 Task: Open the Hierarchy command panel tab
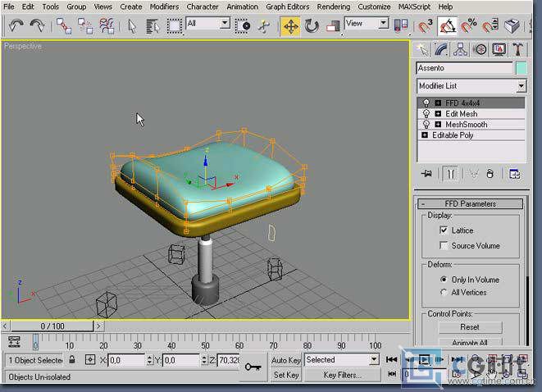coord(461,50)
